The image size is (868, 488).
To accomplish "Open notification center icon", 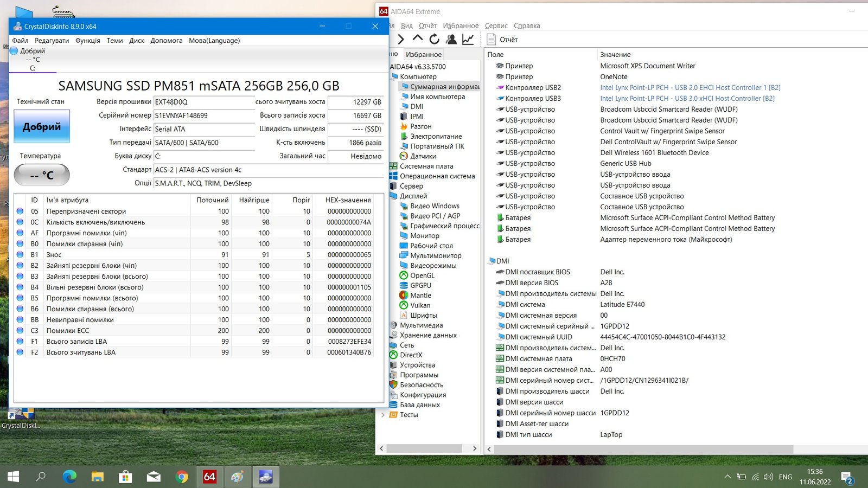I will click(x=847, y=477).
